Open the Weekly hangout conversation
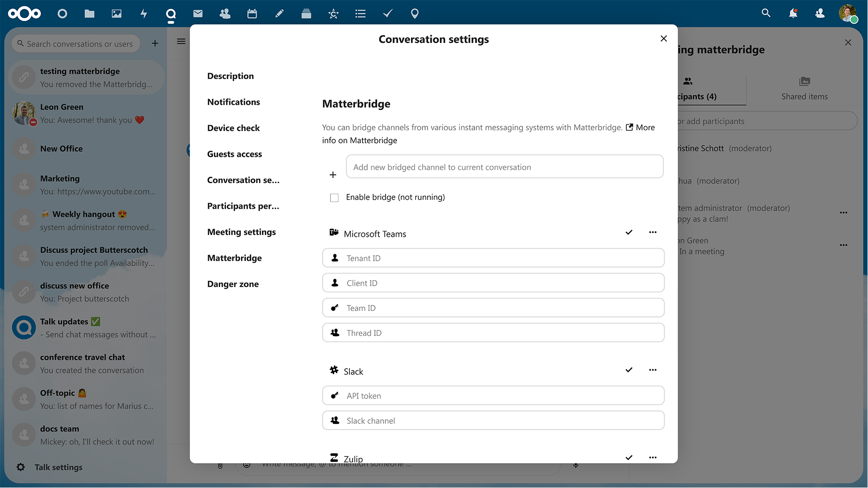 point(86,221)
